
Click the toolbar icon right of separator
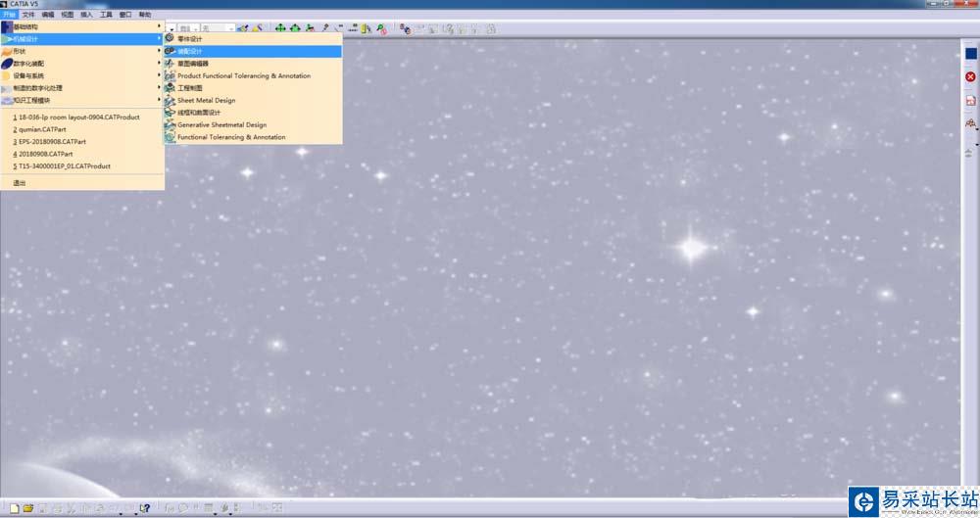[405, 28]
